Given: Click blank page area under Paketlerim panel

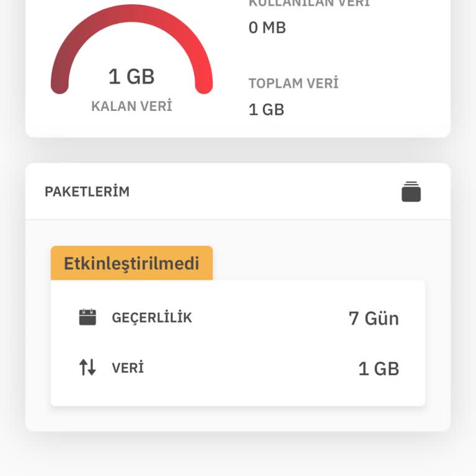Looking at the screenshot, I should [x=237, y=454].
